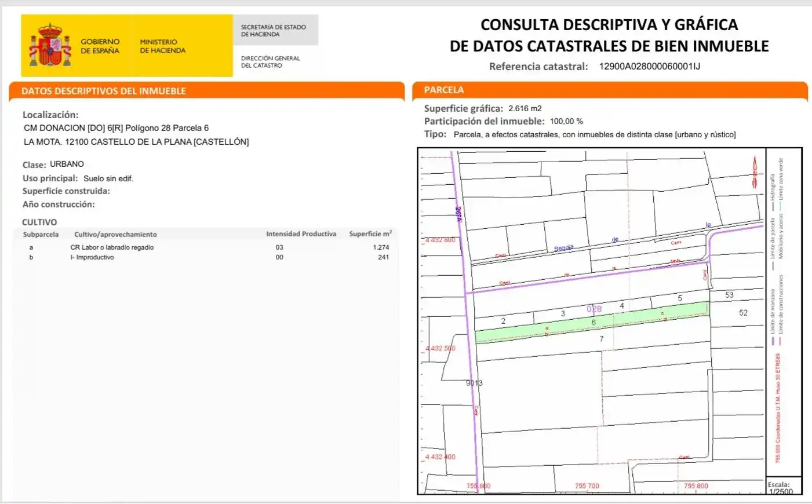Click the 'Clase:' label
This screenshot has width=812, height=504.
click(34, 165)
